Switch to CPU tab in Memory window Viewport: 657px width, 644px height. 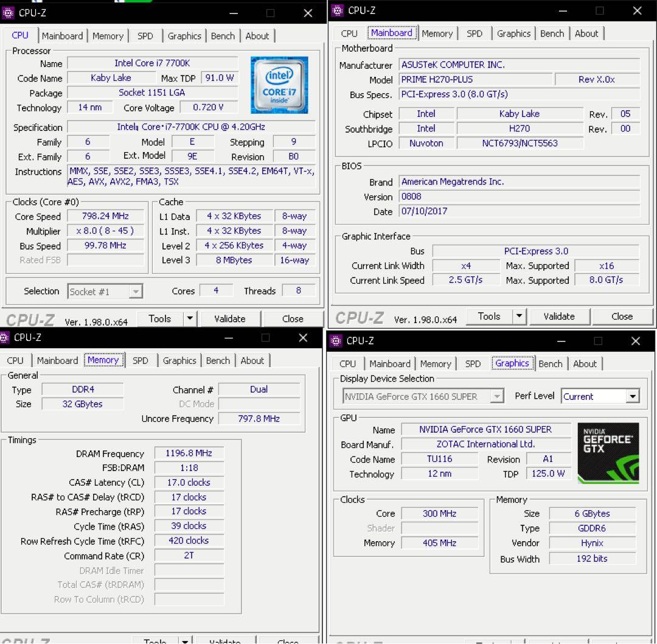[15, 360]
